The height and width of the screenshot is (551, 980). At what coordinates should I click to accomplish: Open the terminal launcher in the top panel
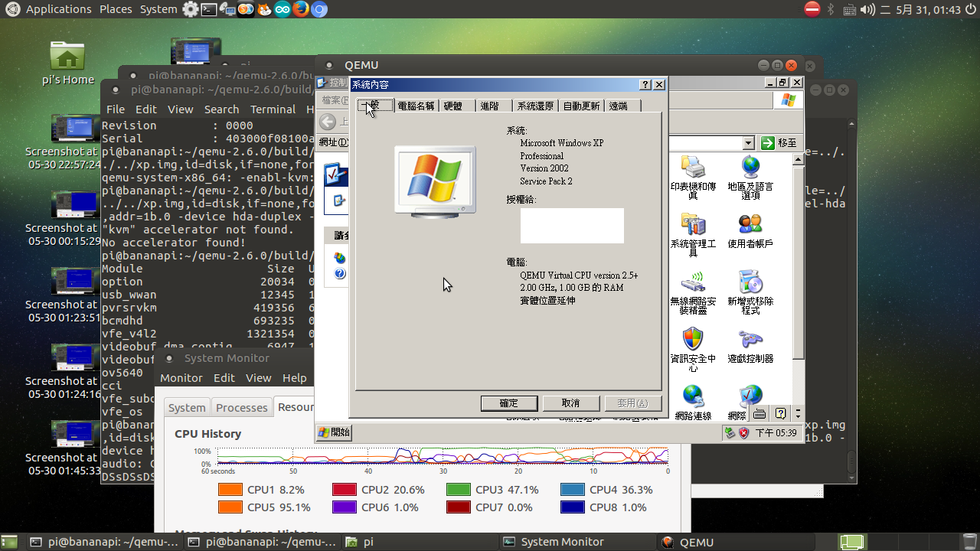pyautogui.click(x=208, y=9)
